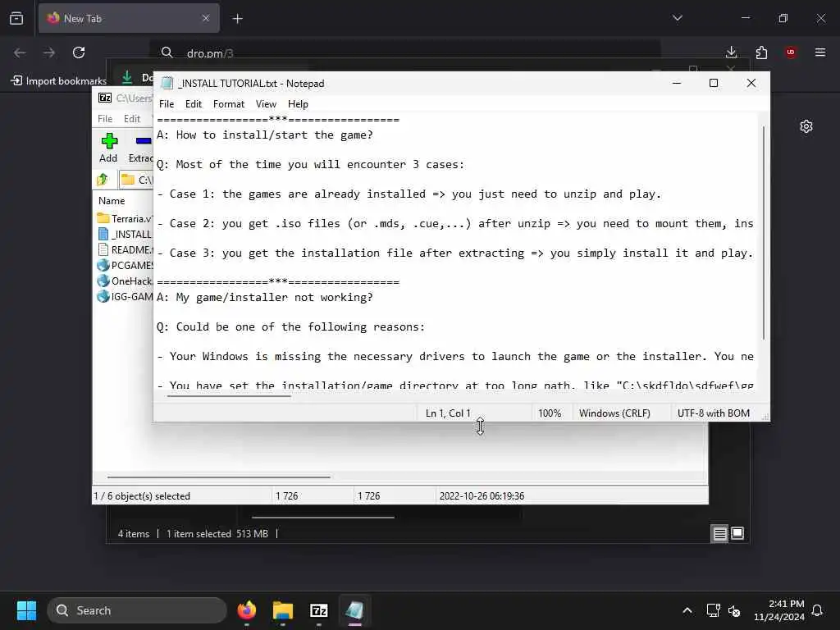Open muted volume tray icon

pos(734,610)
